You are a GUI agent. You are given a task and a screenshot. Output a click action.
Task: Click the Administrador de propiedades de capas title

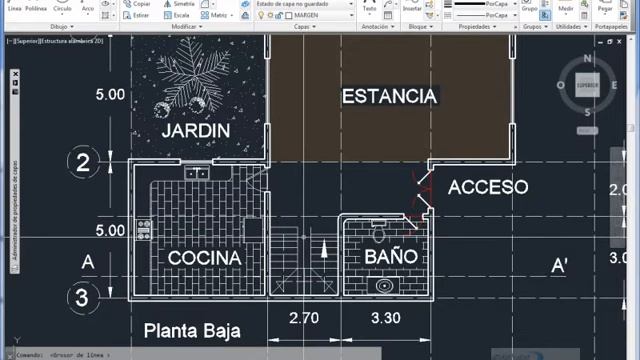pos(15,210)
